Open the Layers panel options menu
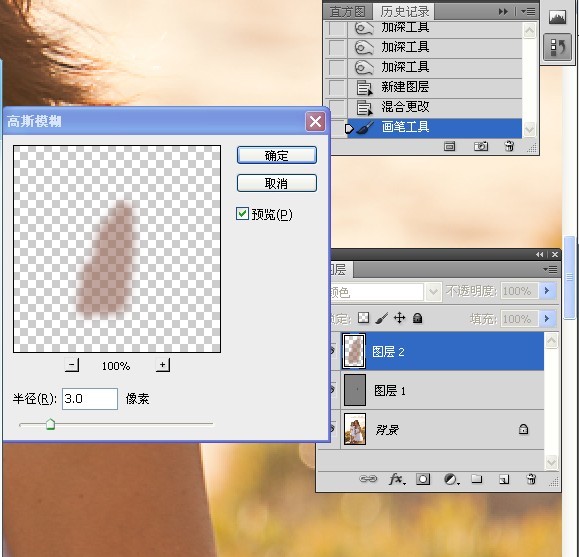Image resolution: width=579 pixels, height=557 pixels. [x=550, y=270]
